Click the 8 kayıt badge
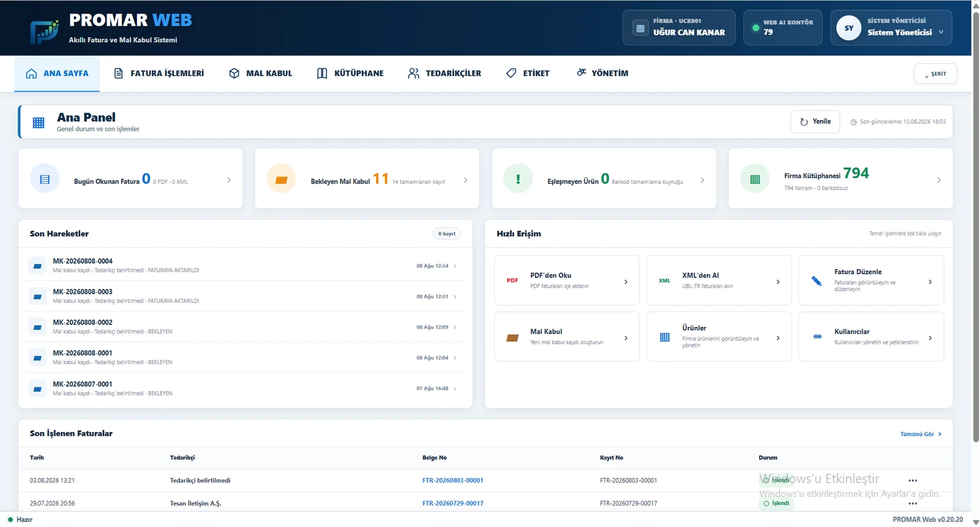This screenshot has height=527, width=980. point(447,234)
